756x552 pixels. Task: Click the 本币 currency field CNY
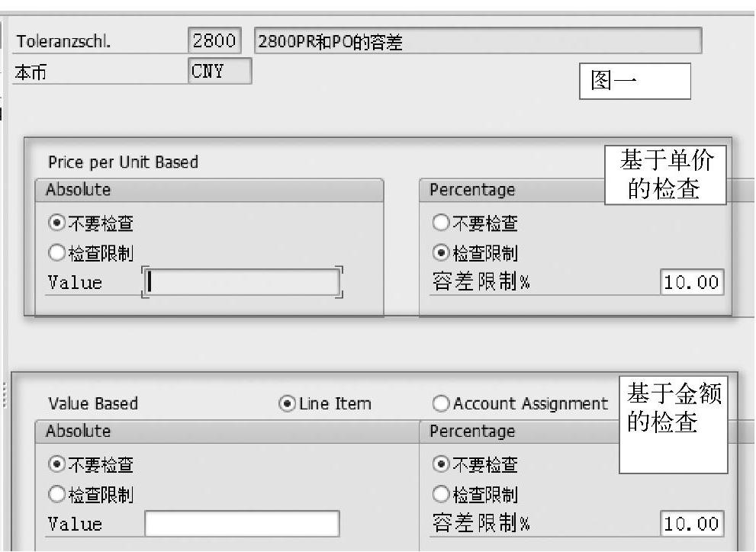[x=219, y=72]
